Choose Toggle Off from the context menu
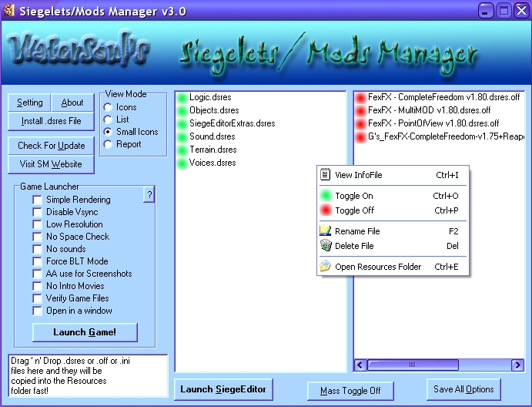Screen dimensions: 532x407 tap(353, 210)
